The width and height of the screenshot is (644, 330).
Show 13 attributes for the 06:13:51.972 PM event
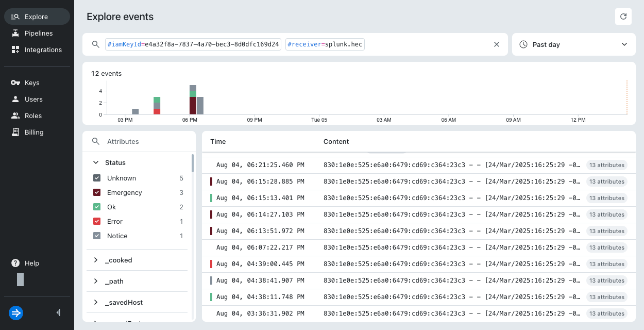(x=606, y=231)
